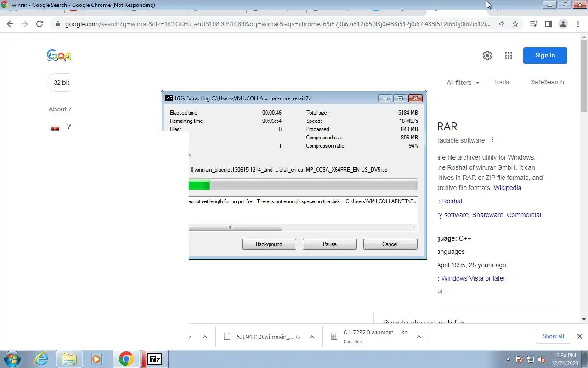This screenshot has height=368, width=588.
Task: Click the lock icon in address bar
Action: (x=57, y=24)
